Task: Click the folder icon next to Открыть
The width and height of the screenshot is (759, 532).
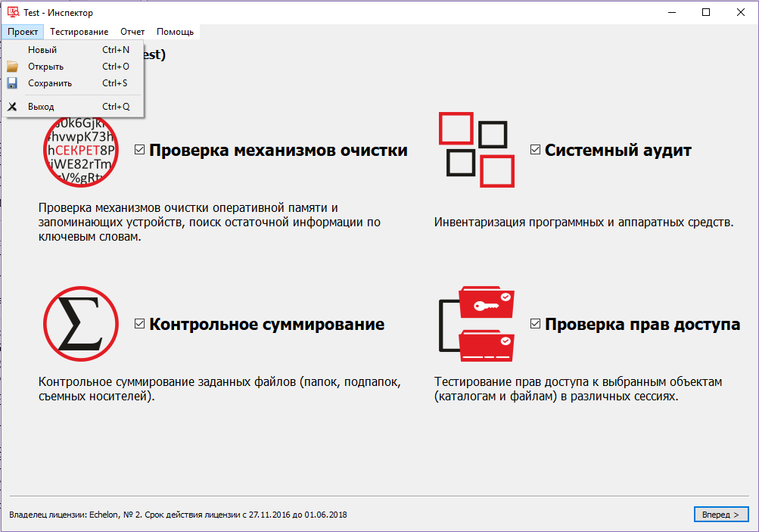Action: point(12,66)
